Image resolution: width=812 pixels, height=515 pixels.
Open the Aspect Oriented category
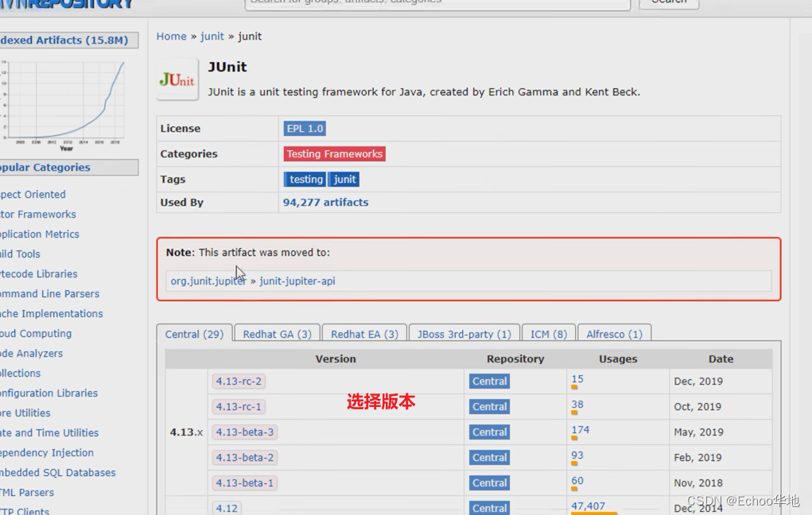(x=33, y=195)
